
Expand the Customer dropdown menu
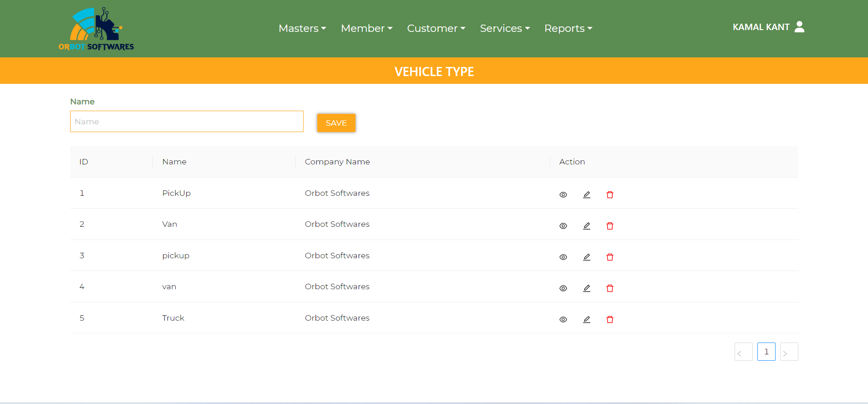point(436,28)
